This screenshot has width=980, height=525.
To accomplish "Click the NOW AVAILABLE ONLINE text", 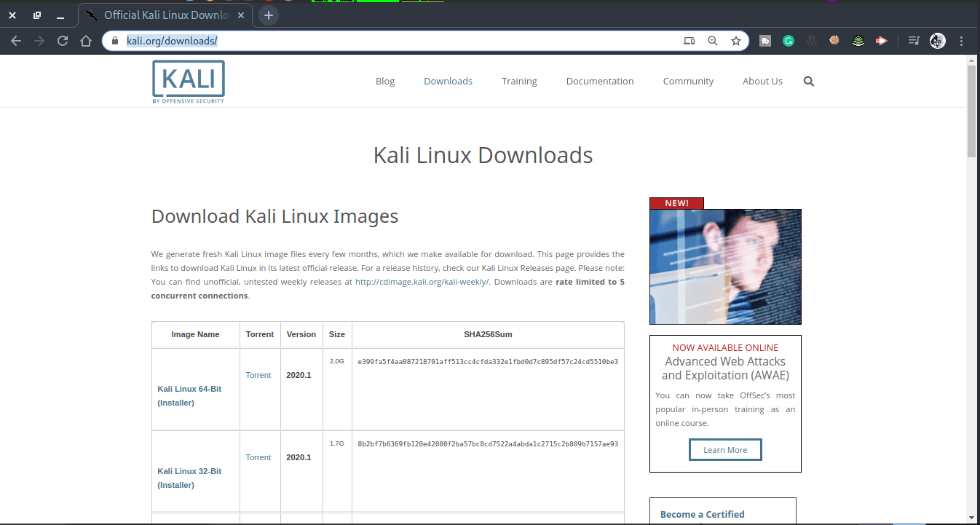I will [x=725, y=348].
